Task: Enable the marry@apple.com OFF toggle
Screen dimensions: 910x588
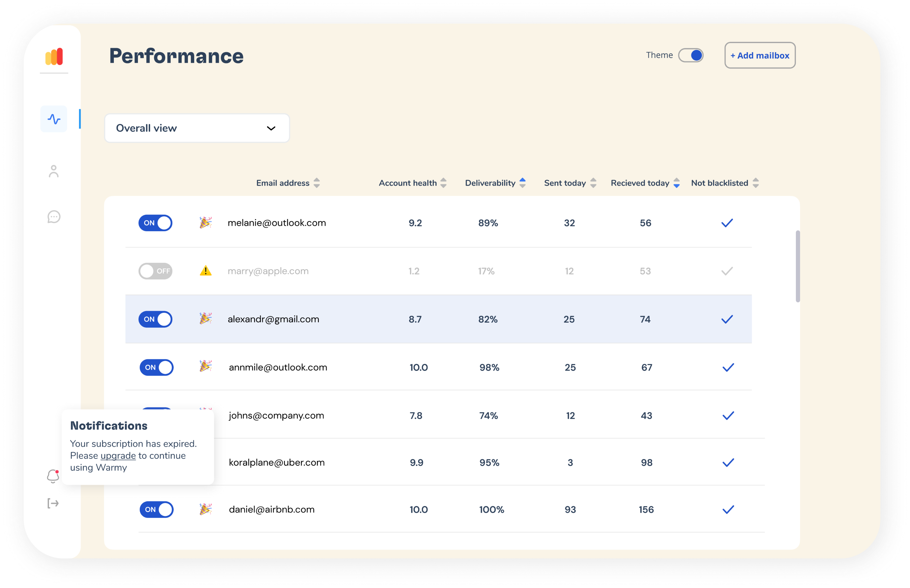Action: point(155,271)
